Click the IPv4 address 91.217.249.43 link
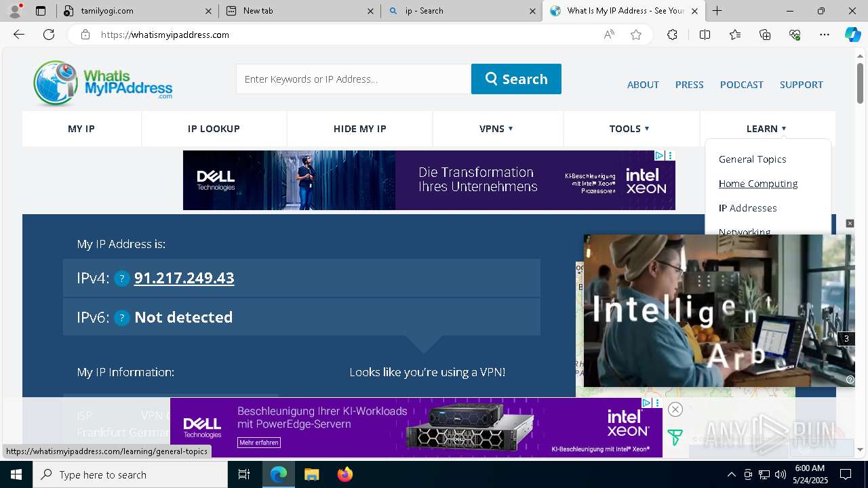Viewport: 868px width, 488px height. coord(184,278)
